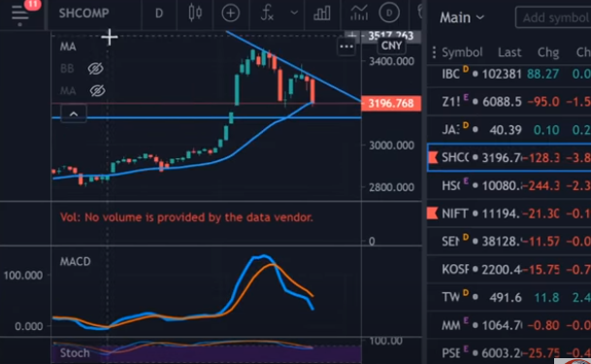This screenshot has width=591, height=364.
Task: Click the SHCOMP symbol search field
Action: point(84,14)
